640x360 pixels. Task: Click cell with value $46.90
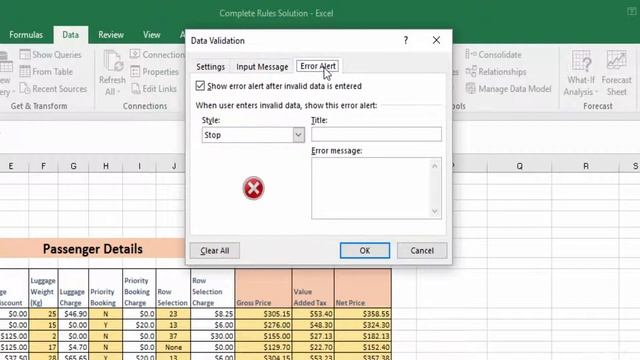click(x=73, y=314)
